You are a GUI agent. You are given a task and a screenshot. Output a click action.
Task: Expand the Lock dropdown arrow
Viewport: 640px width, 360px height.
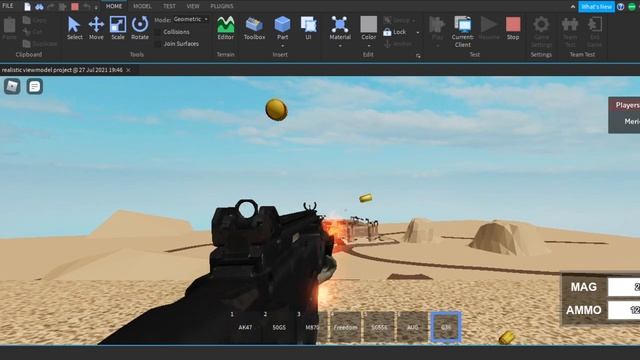click(x=417, y=32)
